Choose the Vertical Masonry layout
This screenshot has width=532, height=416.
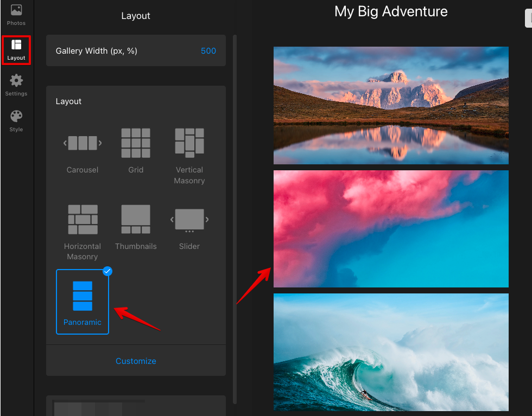(189, 156)
